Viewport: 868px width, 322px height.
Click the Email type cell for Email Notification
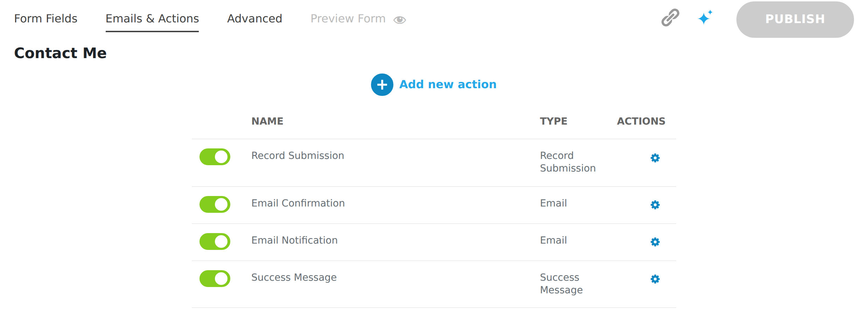point(553,240)
